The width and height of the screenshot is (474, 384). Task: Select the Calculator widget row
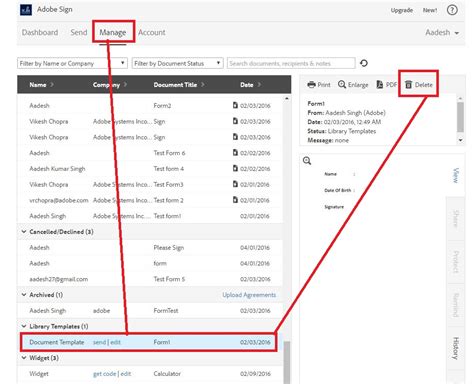click(150, 374)
